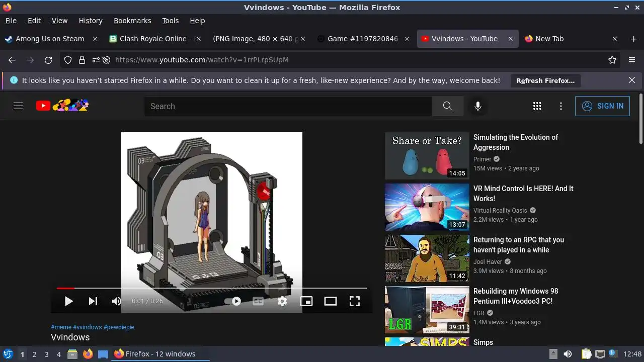Image resolution: width=644 pixels, height=362 pixels.
Task: Open the YouTube apps grid
Action: click(537, 106)
